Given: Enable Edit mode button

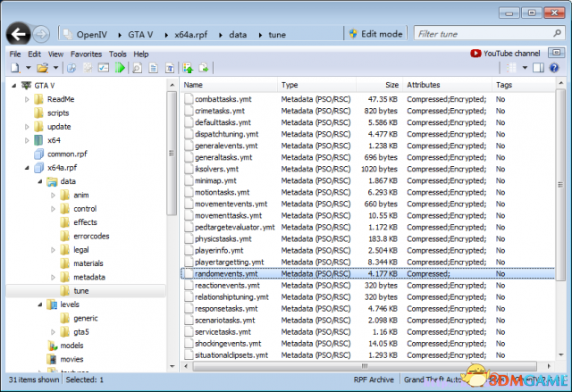Looking at the screenshot, I should (375, 34).
